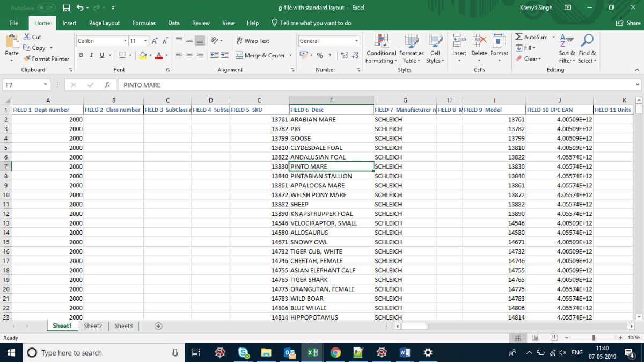This screenshot has width=644, height=362.
Task: Open Chrome from the taskbar
Action: (335, 353)
